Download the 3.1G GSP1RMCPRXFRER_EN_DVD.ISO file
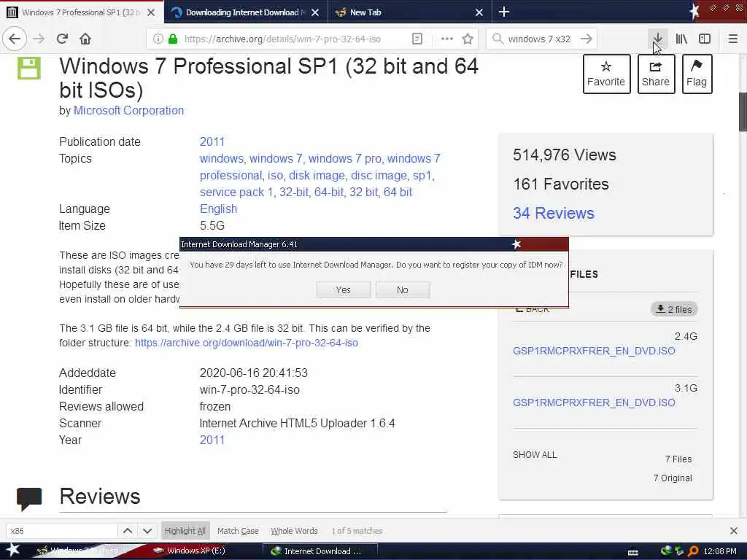747x560 pixels. coord(594,402)
